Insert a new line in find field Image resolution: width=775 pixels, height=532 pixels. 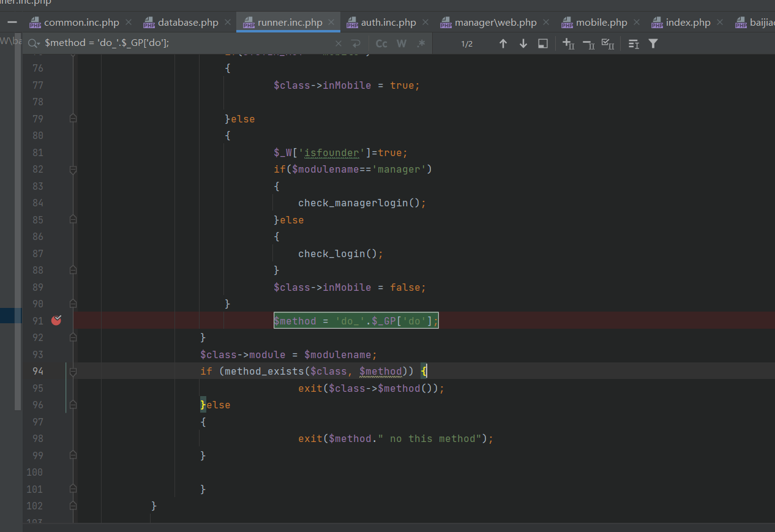point(356,43)
